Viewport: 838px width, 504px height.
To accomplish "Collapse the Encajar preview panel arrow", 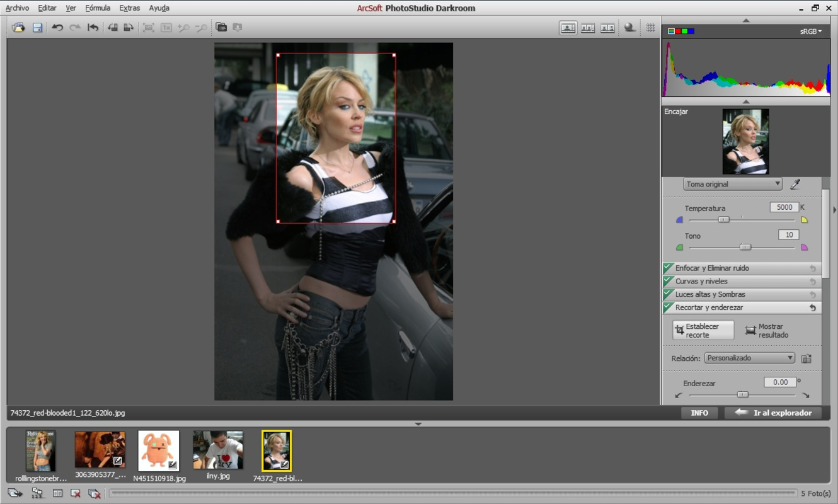I will (746, 101).
